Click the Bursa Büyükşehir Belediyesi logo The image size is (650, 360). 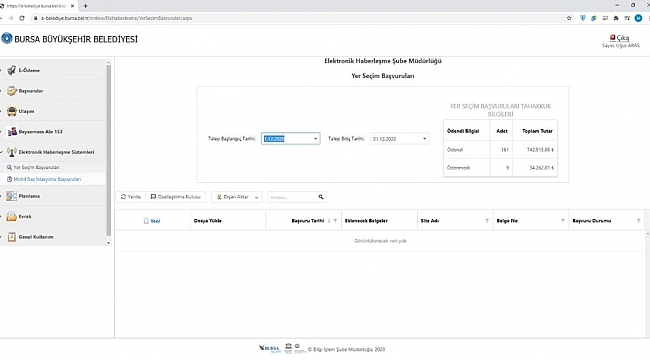point(7,39)
